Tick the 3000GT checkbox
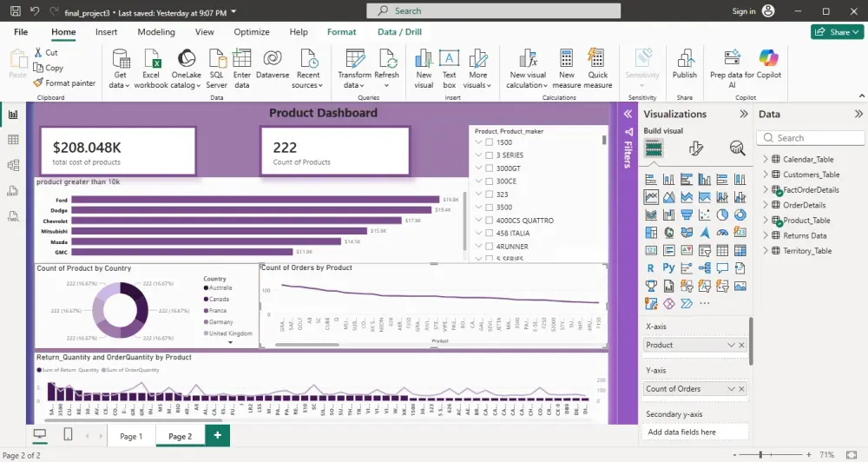This screenshot has width=868, height=462. [490, 168]
